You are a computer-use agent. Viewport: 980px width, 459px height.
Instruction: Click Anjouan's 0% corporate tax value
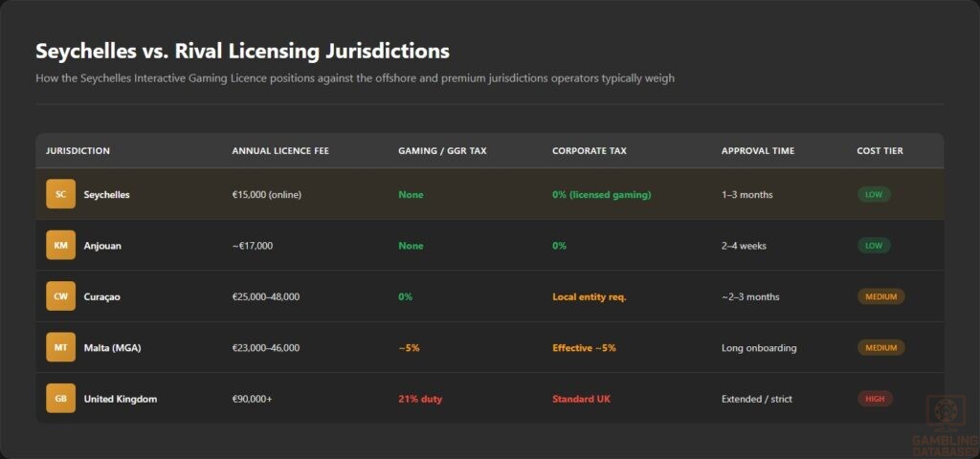[x=559, y=246]
